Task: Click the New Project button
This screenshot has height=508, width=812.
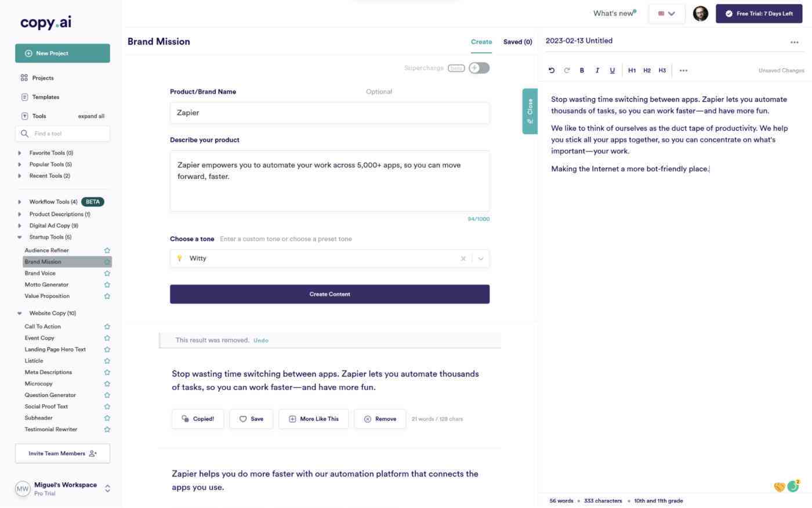Action: 63,53
